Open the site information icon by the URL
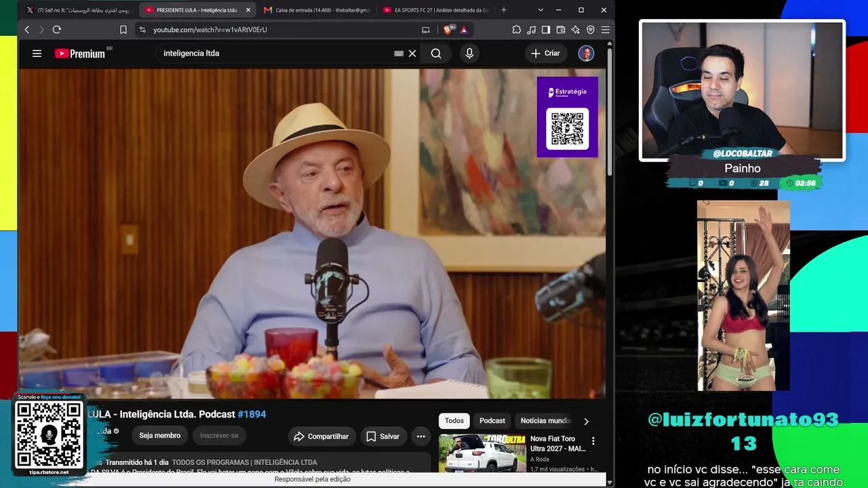 (x=142, y=30)
